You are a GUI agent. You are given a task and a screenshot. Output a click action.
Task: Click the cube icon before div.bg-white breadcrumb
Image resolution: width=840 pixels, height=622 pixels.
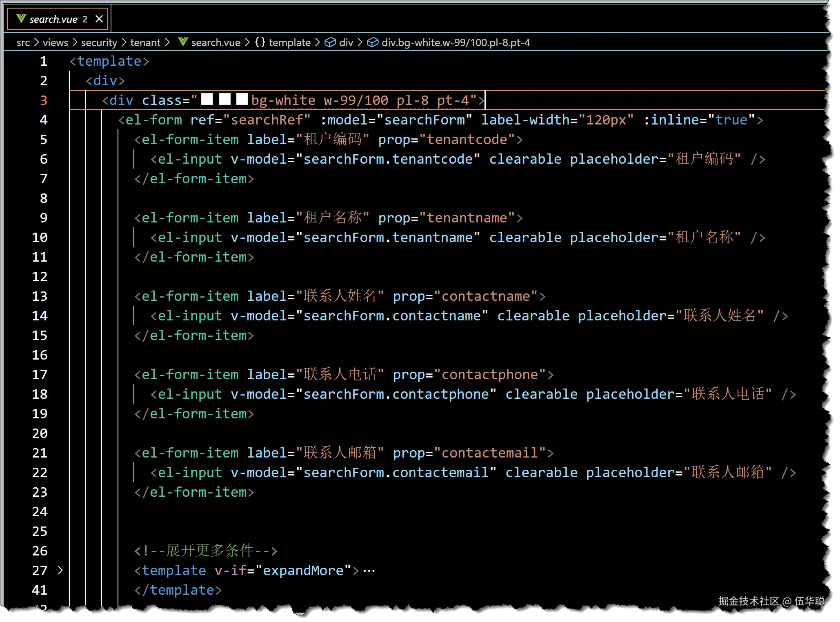(372, 42)
